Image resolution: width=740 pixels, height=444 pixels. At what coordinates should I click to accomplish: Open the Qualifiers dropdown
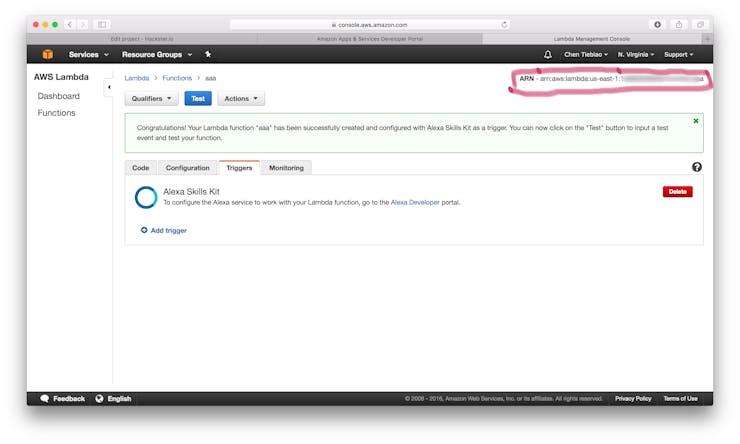(x=151, y=99)
